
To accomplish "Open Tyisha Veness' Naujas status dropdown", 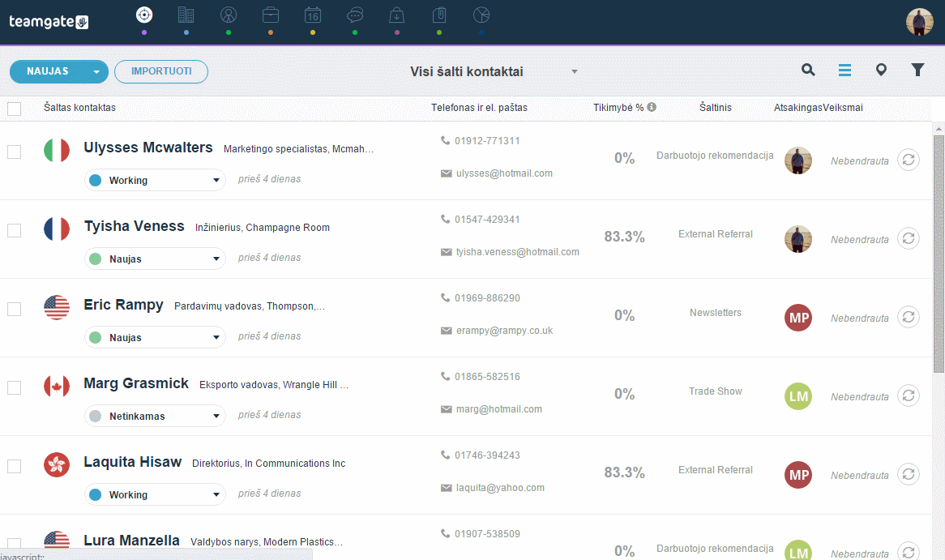I will (x=155, y=259).
